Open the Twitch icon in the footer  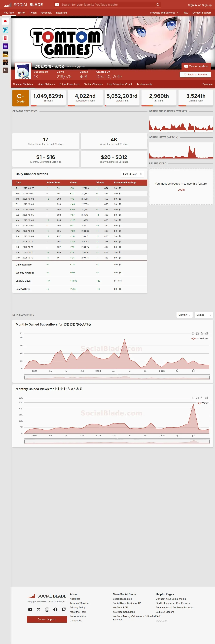pos(64,609)
